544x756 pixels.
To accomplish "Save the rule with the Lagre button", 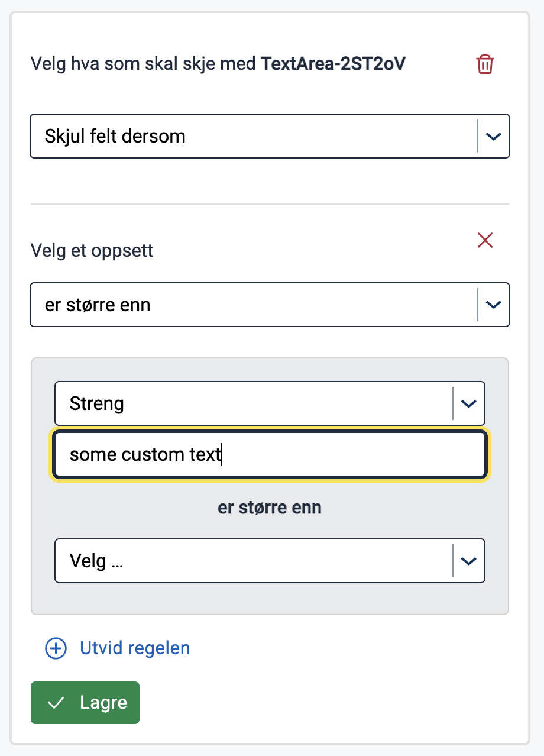I will coord(85,703).
